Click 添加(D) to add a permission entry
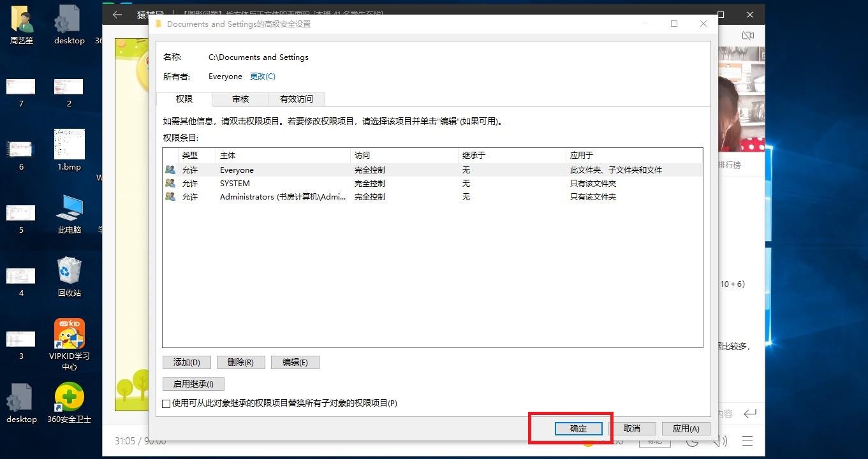Viewport: 868px width, 459px height. pyautogui.click(x=186, y=362)
